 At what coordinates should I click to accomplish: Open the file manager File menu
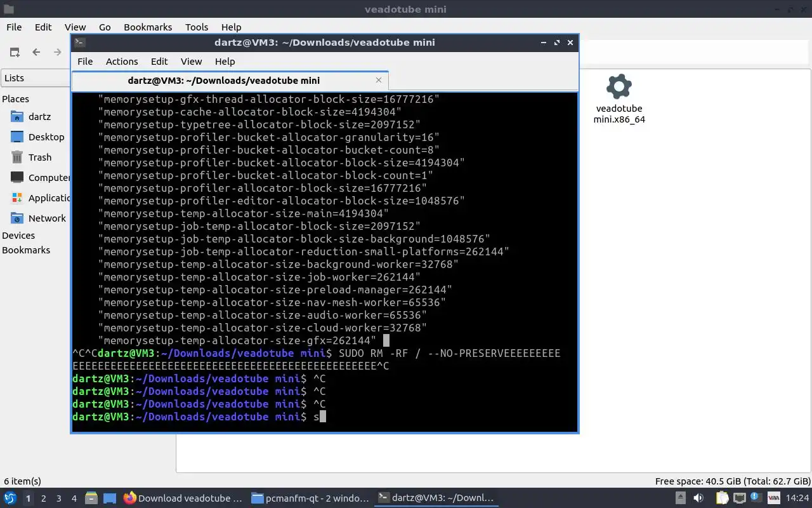(x=14, y=27)
